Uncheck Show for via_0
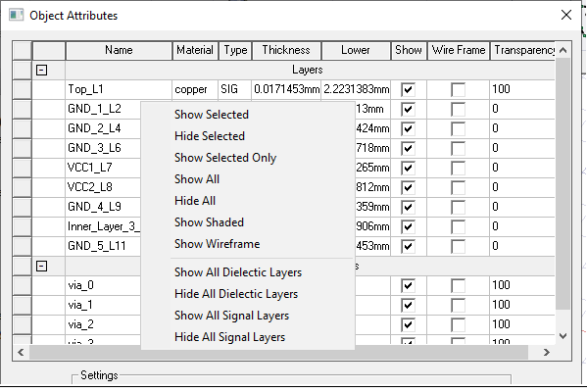Viewport: 587px width, 392px height. pyautogui.click(x=408, y=285)
